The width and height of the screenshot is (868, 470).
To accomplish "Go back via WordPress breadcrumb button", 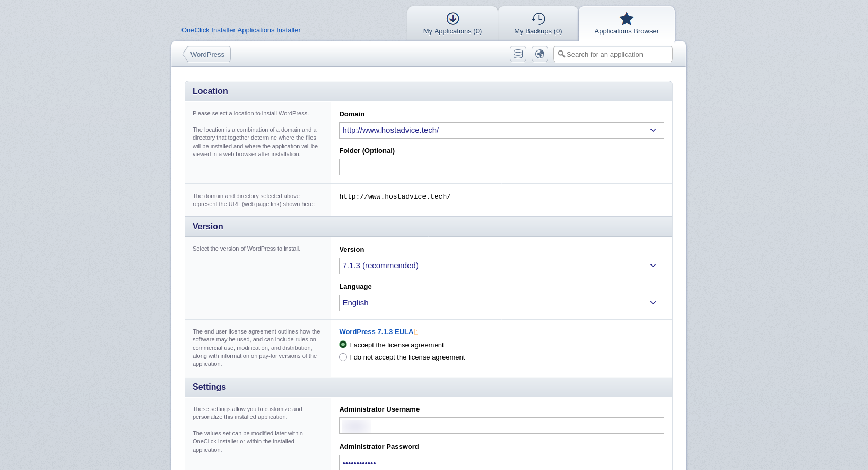I will pyautogui.click(x=207, y=54).
